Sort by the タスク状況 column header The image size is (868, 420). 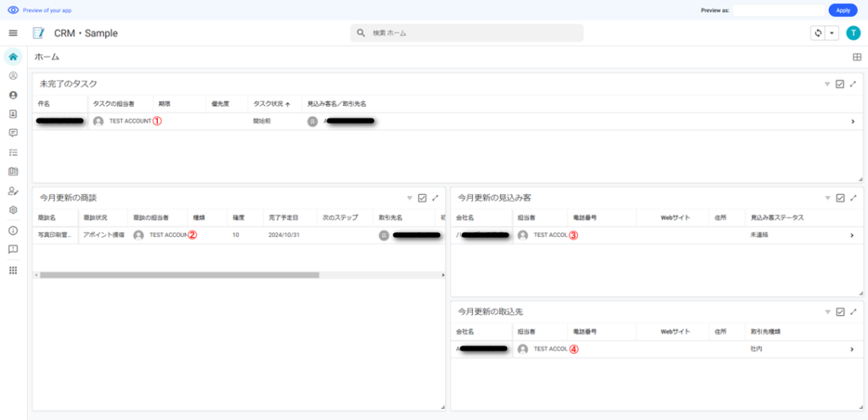point(270,103)
